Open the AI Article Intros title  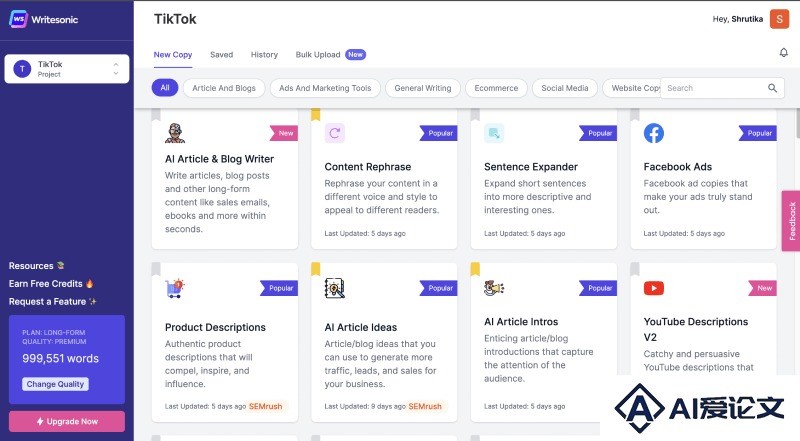point(521,322)
